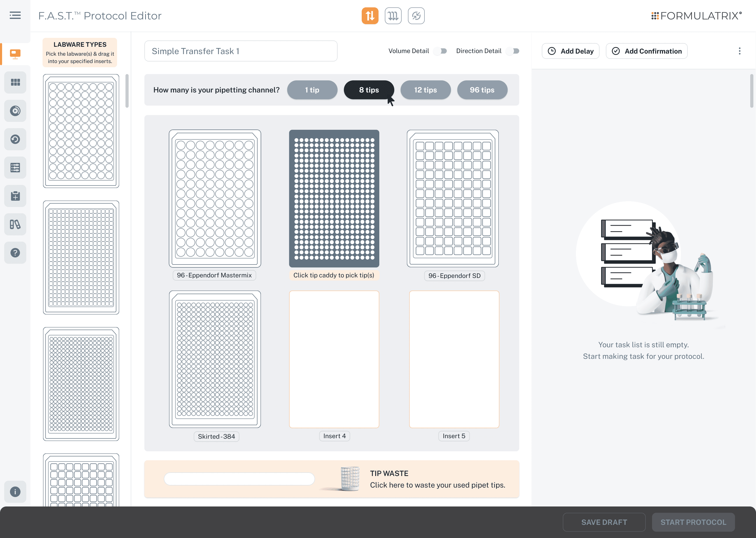Click the Add Delay button
Viewport: 756px width, 538px height.
pos(570,51)
